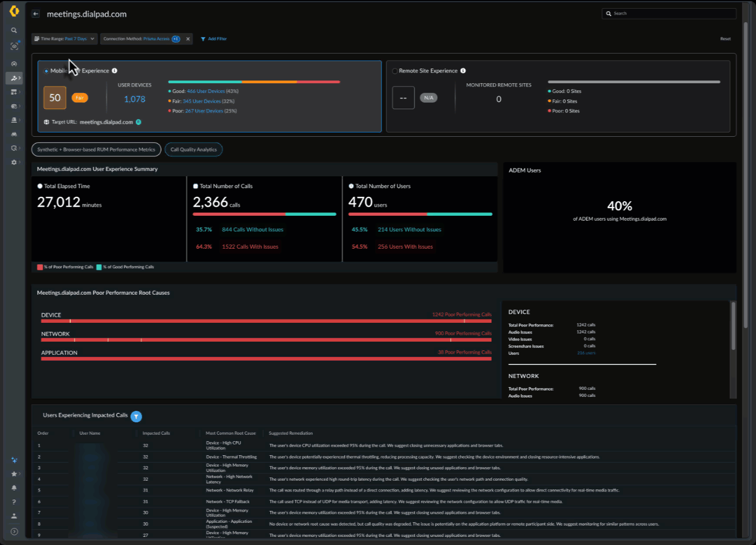Select the Total Number of Users radio button

click(x=351, y=186)
